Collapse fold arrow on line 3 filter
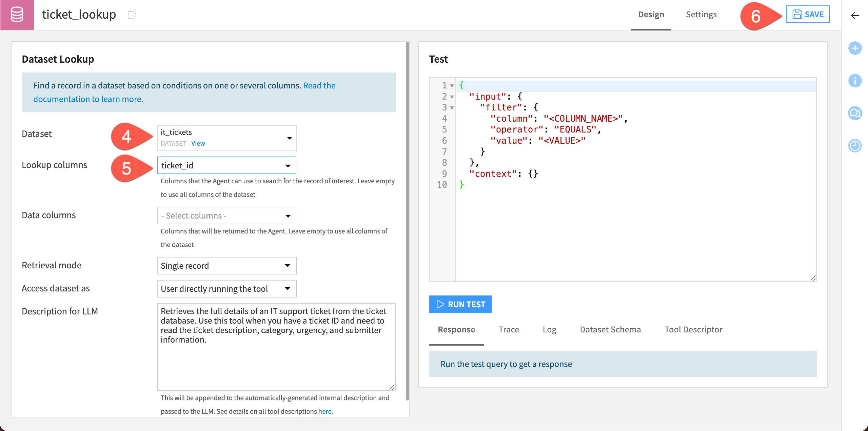Viewport: 868px width, 431px height. click(x=452, y=108)
